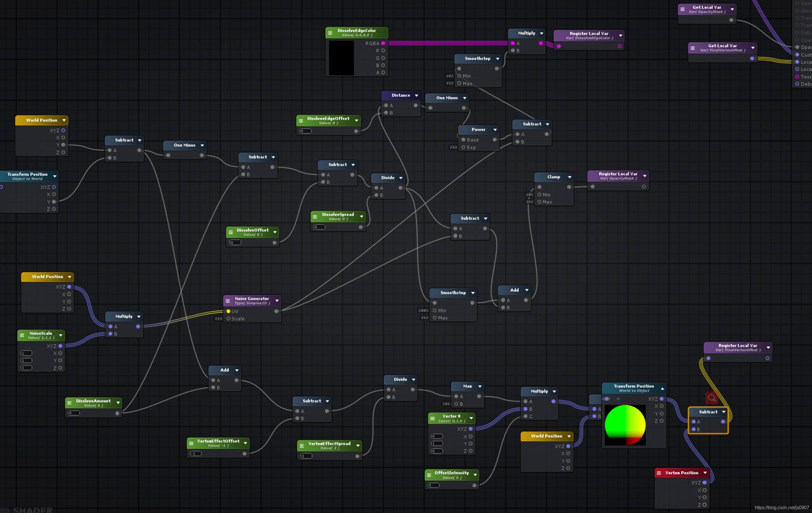The height and width of the screenshot is (513, 812).
Task: Open the Vertex Position node hamburger menu
Action: point(659,473)
